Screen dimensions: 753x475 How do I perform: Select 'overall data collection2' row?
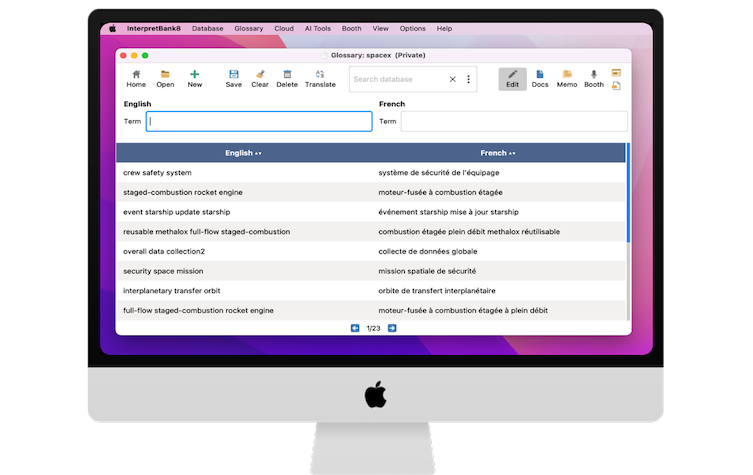(x=371, y=251)
